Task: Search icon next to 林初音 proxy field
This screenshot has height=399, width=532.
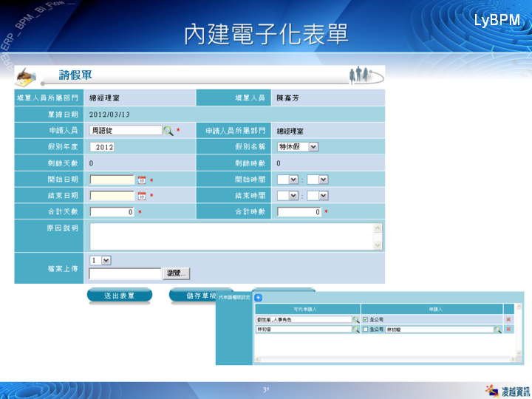Action: (356, 330)
